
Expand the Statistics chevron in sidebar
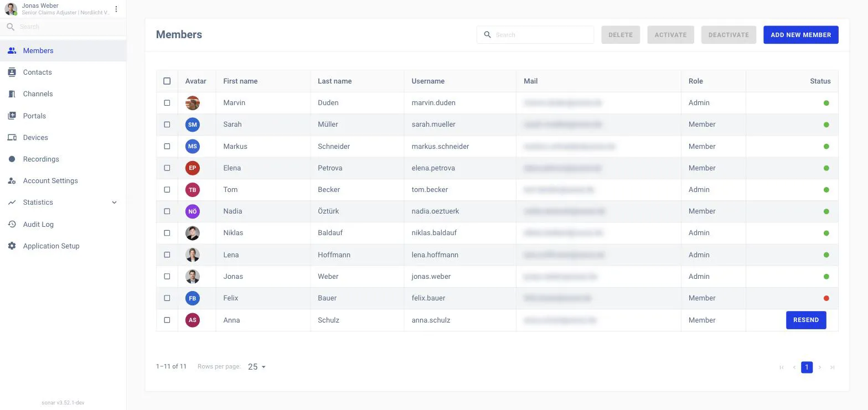click(x=115, y=203)
